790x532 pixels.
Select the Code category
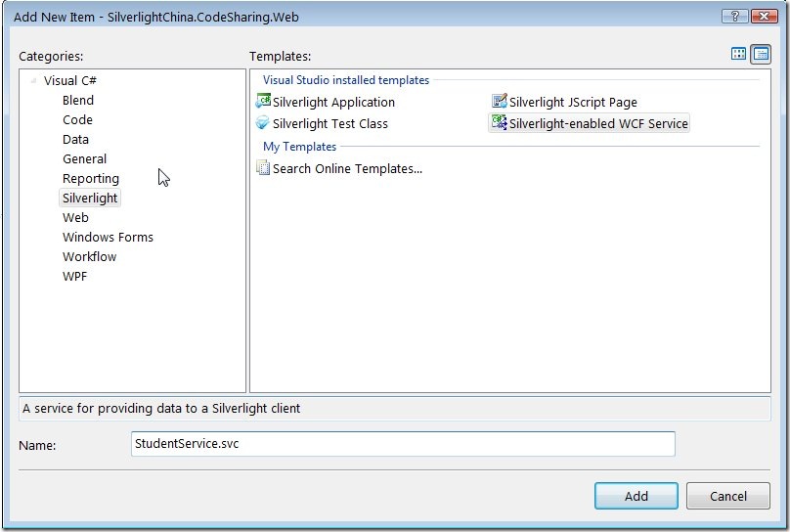point(77,120)
